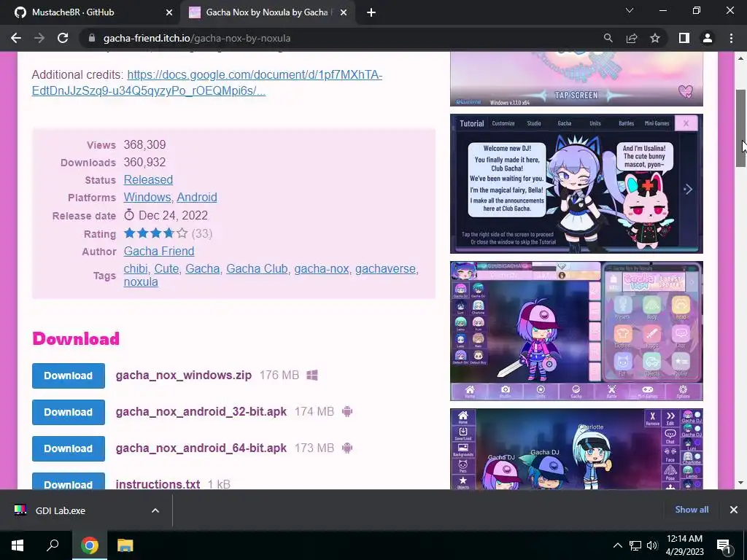
Task: Open the noxula tag
Action: [x=141, y=281]
